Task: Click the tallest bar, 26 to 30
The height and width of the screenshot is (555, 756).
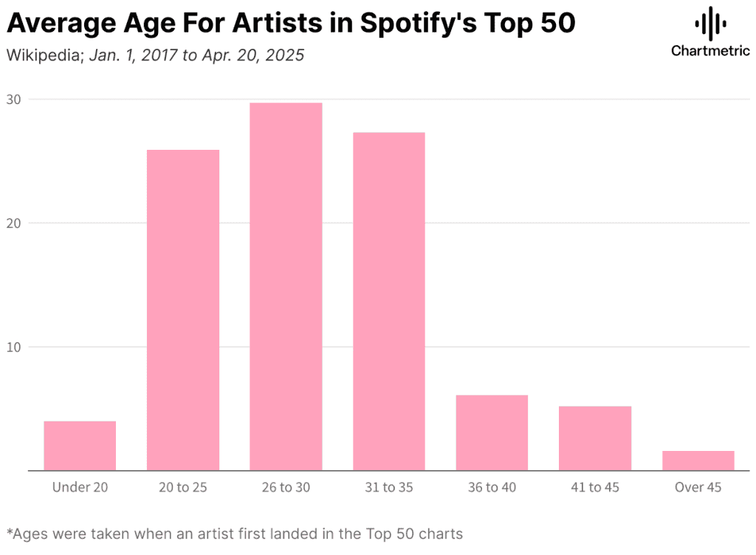Action: [x=286, y=286]
